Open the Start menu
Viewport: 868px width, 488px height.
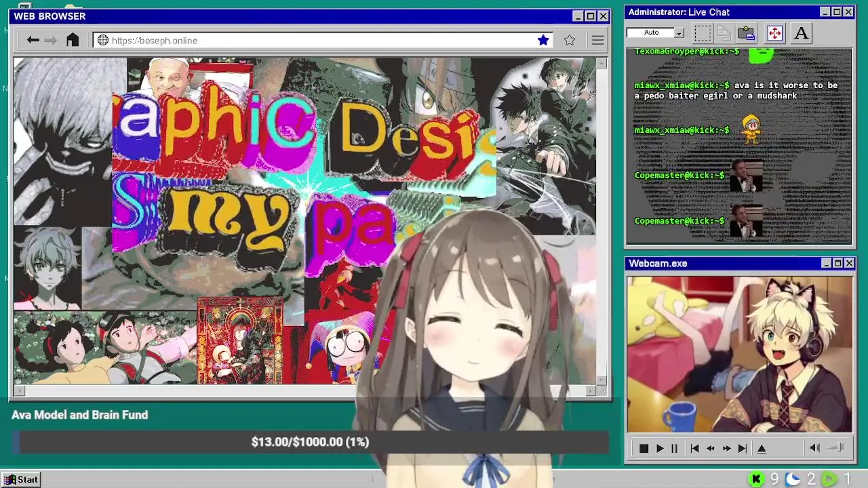(21, 479)
